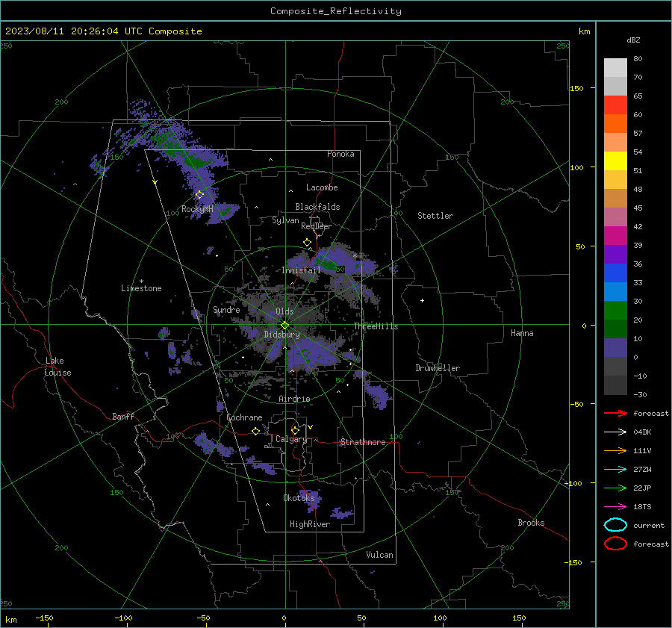Click the Strathmore town label
672x628 pixels.
point(363,442)
